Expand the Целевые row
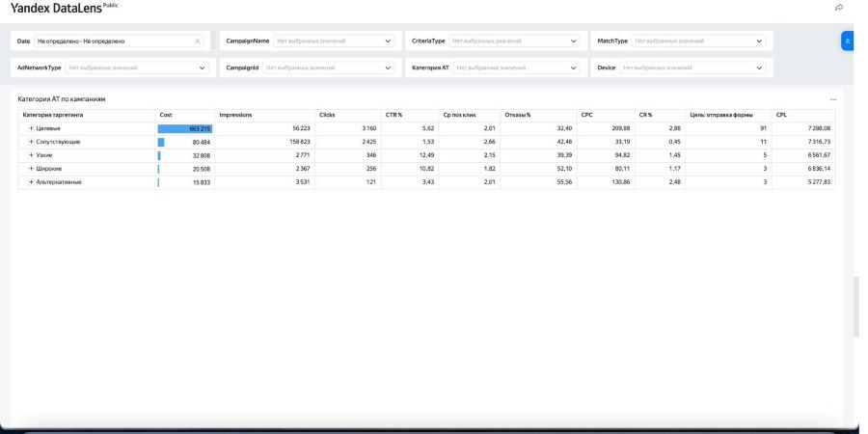This screenshot has width=868, height=434. (32, 128)
